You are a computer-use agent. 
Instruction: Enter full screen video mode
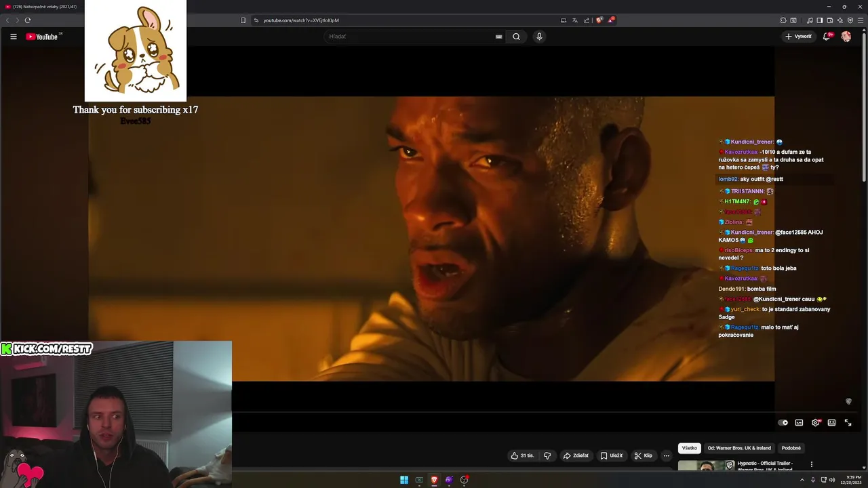click(x=848, y=422)
